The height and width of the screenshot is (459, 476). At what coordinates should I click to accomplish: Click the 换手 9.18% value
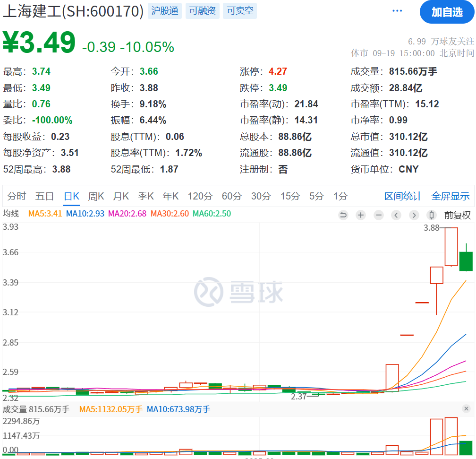[153, 104]
